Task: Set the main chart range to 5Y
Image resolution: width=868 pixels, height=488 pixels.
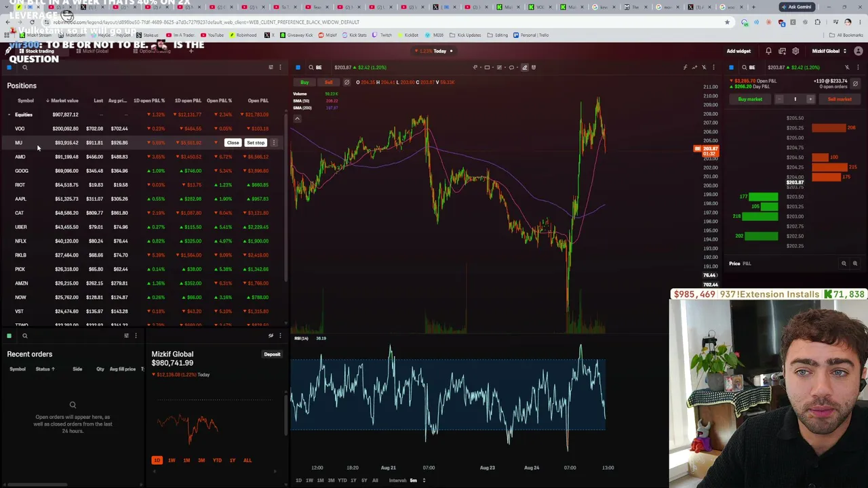Action: (364, 481)
